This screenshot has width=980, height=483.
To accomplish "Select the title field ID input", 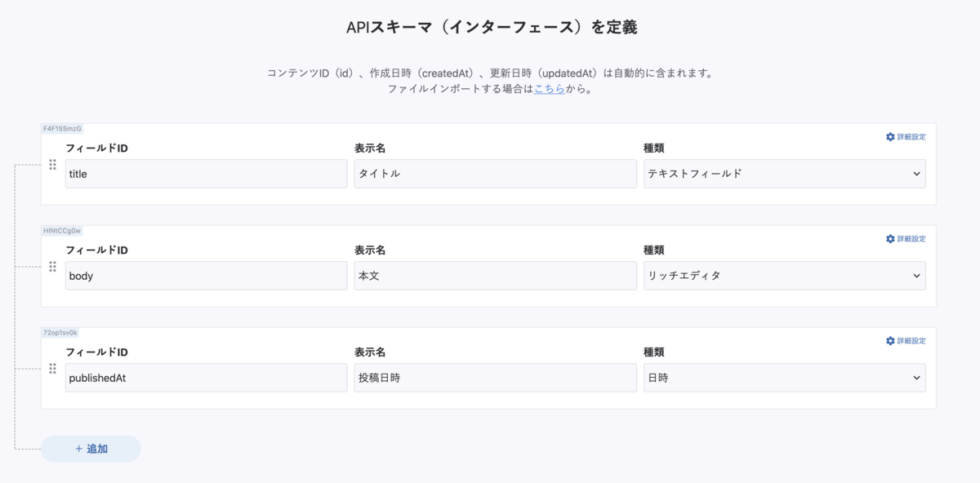I will coord(206,173).
